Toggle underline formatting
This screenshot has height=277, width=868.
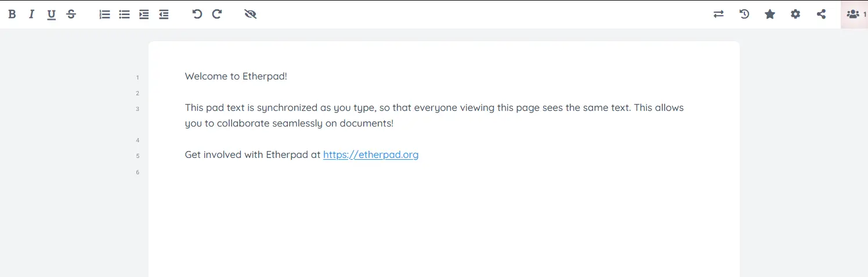(x=51, y=15)
